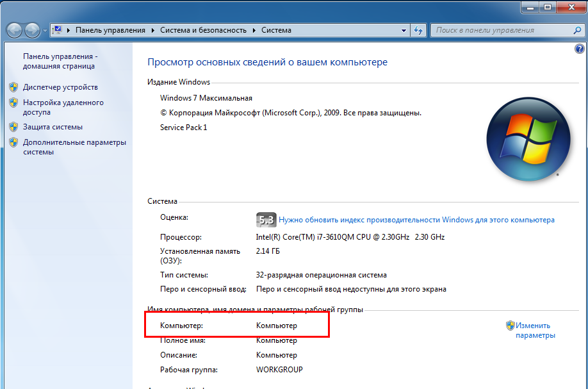This screenshot has width=588, height=389.
Task: Open Настройка удаленного доступа link
Action: [63, 107]
